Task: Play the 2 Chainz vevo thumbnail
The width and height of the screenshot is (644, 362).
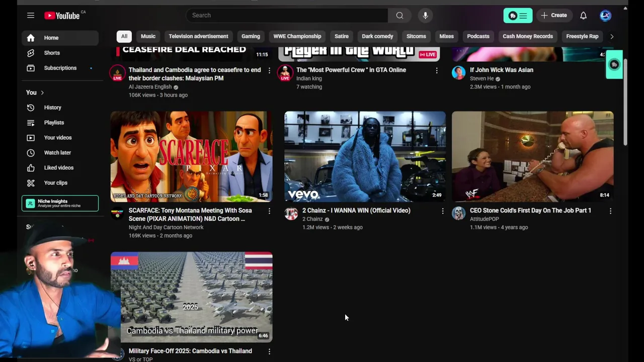Action: click(365, 156)
